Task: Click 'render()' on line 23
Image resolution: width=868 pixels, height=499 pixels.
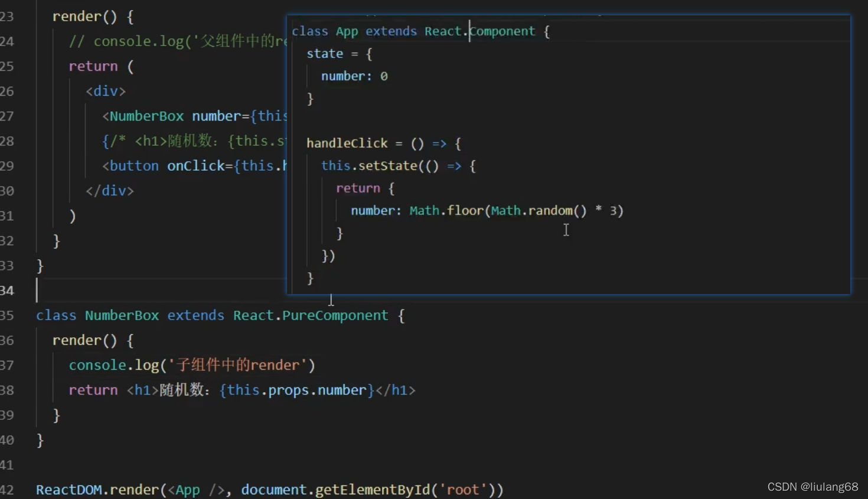Action: pyautogui.click(x=85, y=17)
